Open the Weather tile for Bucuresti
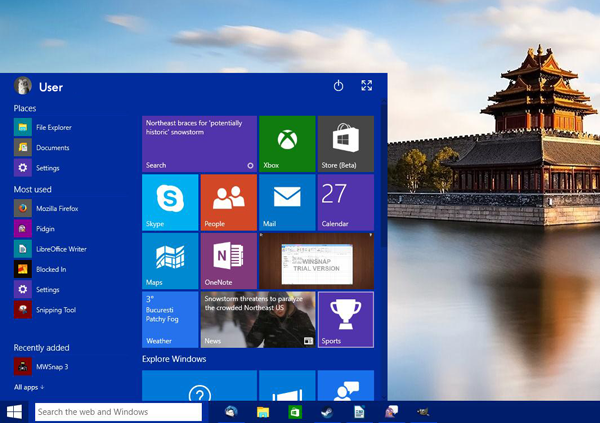 pos(170,320)
